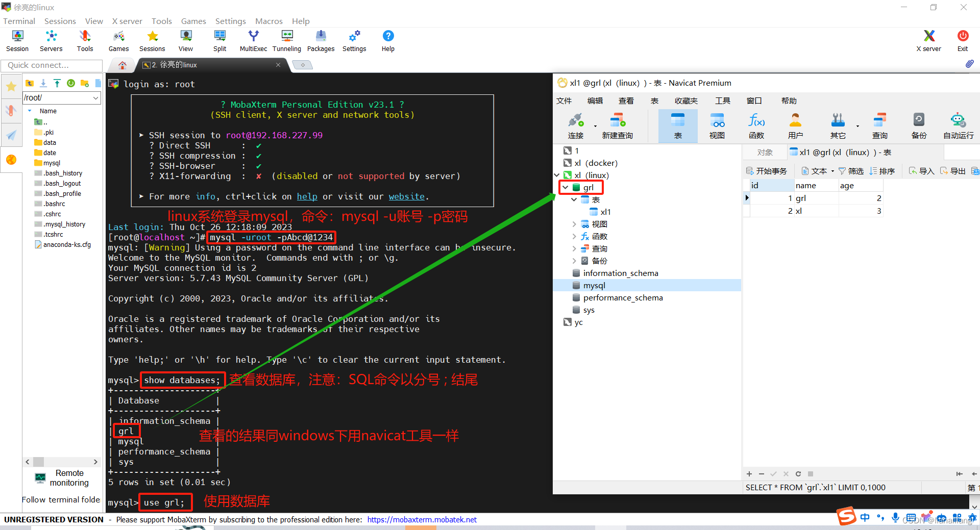Image resolution: width=980 pixels, height=530 pixels.
Task: Expand the 备份 backup tree node
Action: click(x=574, y=261)
